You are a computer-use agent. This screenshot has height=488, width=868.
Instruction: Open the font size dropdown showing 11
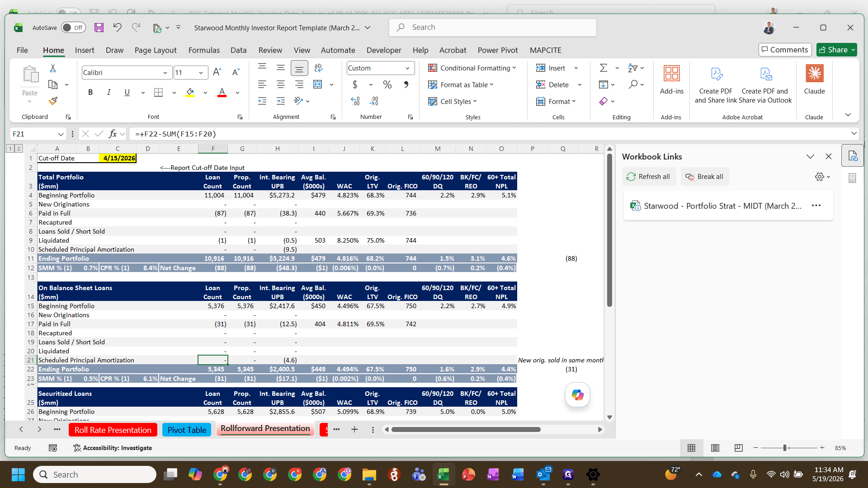click(x=201, y=73)
